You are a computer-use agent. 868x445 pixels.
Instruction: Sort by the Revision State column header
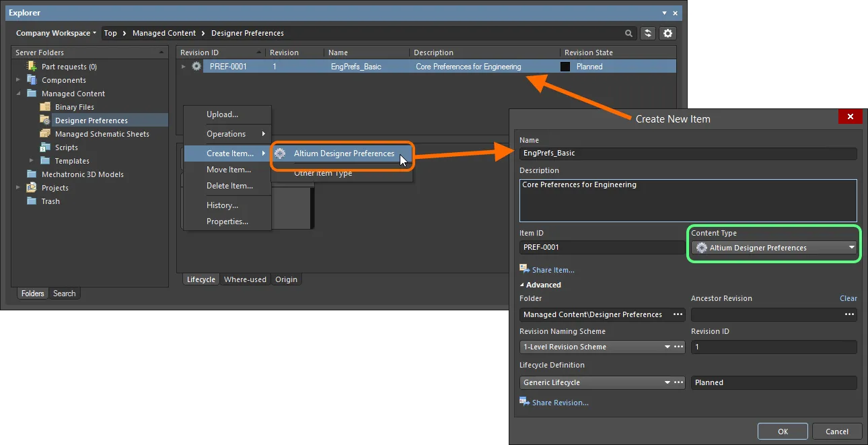(618, 53)
